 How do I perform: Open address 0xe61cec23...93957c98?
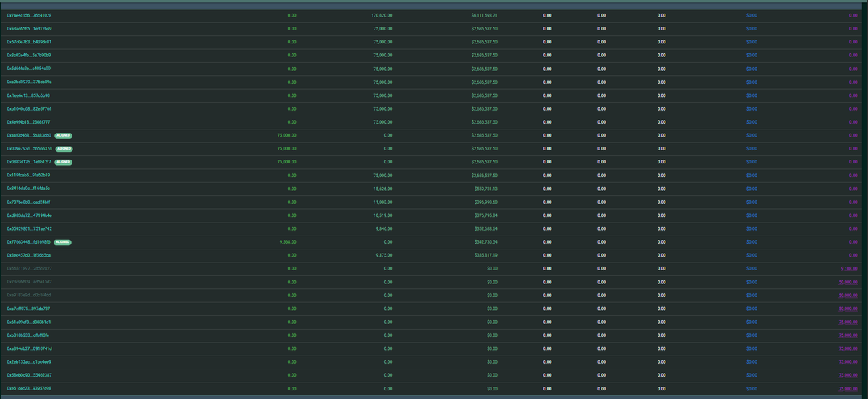coord(29,388)
